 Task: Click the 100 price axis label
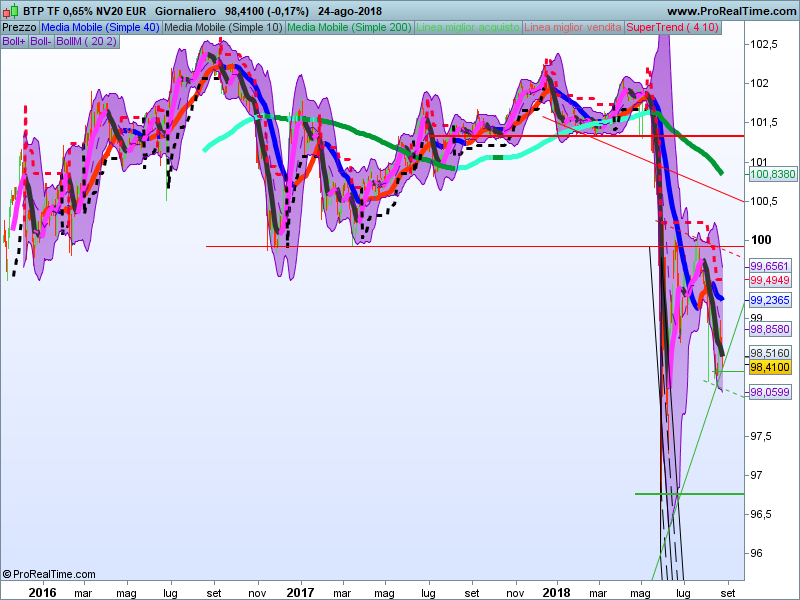pos(761,240)
